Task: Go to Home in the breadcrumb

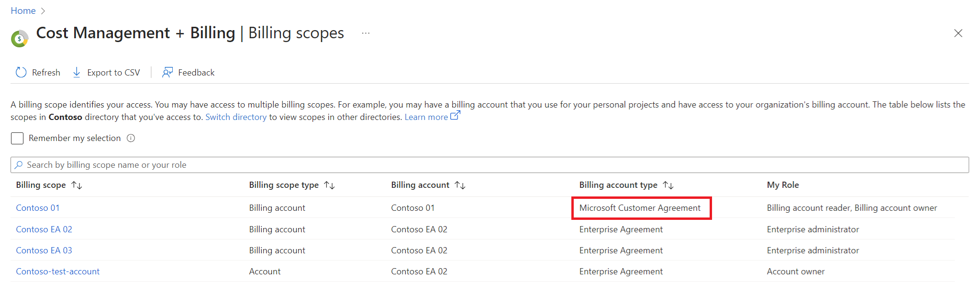Action: point(23,11)
